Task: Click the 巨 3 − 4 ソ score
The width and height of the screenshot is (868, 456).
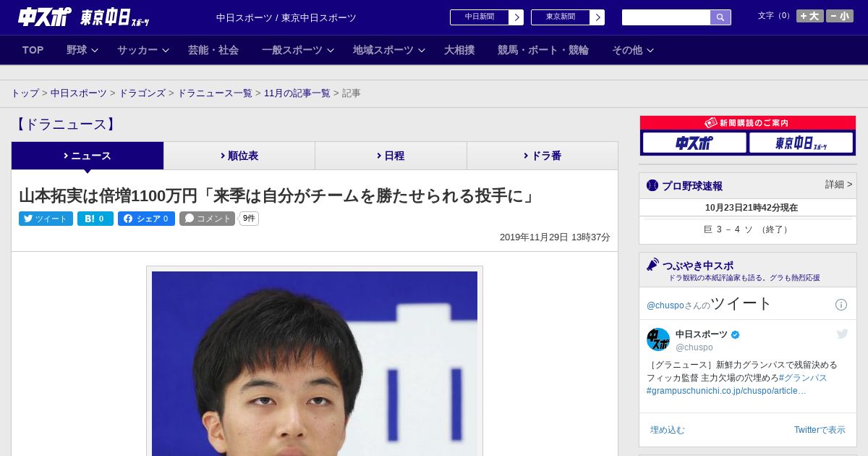Action: click(747, 229)
